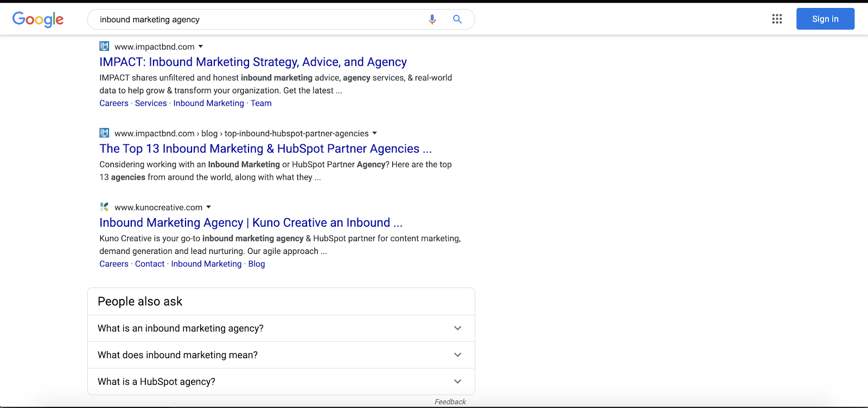
Task: Click the Google logo
Action: (38, 20)
